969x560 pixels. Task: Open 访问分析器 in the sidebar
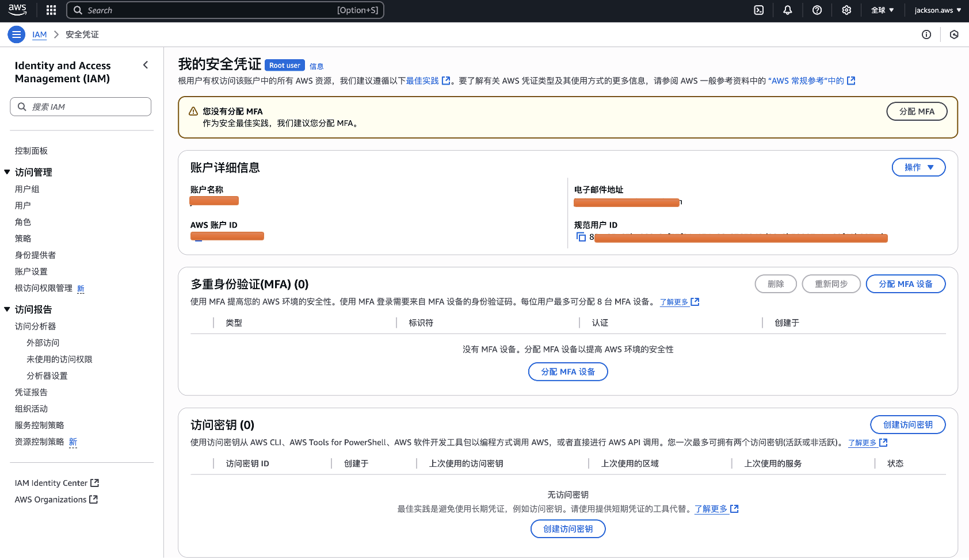(35, 326)
